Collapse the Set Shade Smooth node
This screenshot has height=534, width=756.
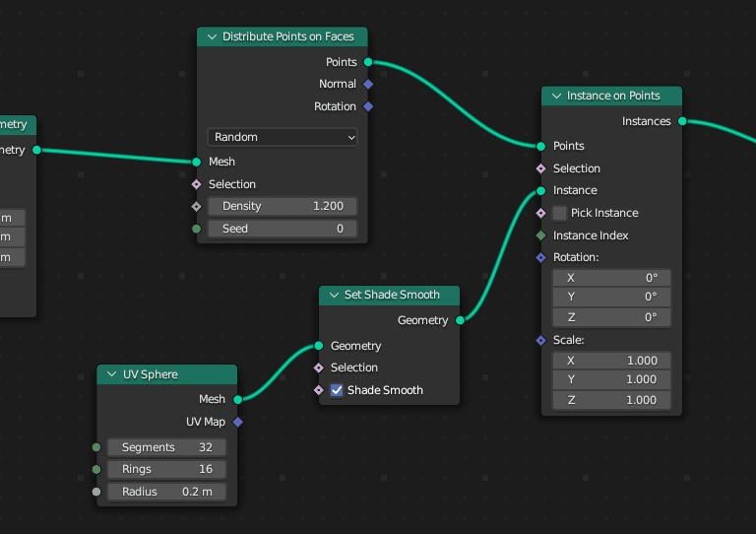[x=334, y=295]
